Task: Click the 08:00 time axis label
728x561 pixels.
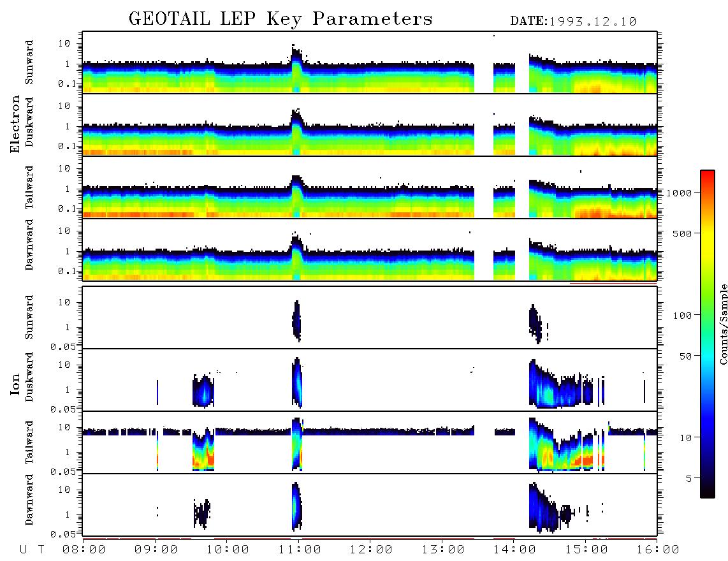Action: pyautogui.click(x=84, y=550)
